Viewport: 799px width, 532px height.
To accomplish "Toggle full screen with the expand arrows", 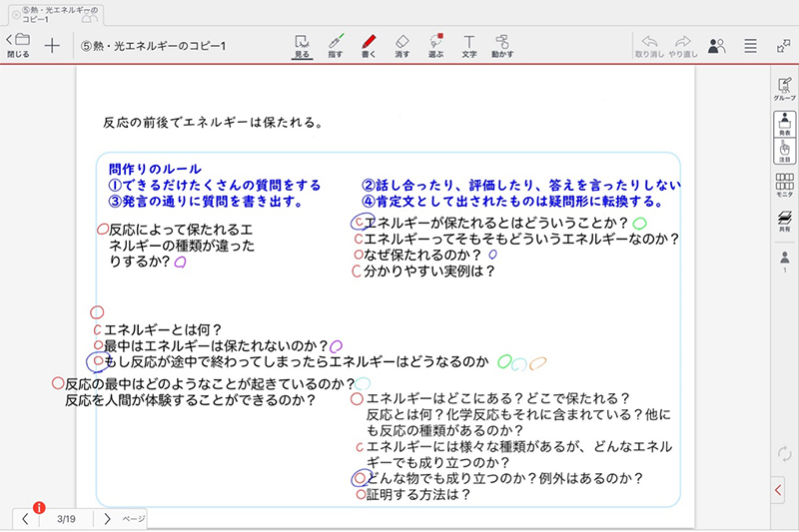I will [783, 46].
